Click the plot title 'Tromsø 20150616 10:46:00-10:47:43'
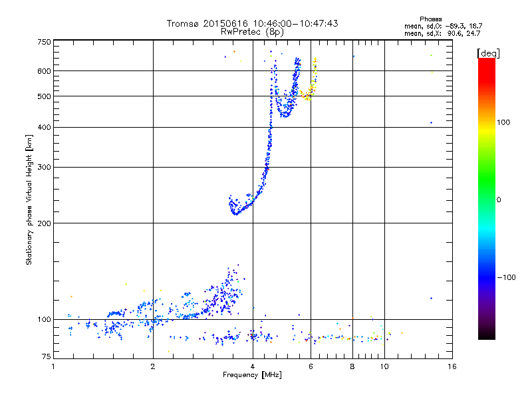 click(252, 23)
